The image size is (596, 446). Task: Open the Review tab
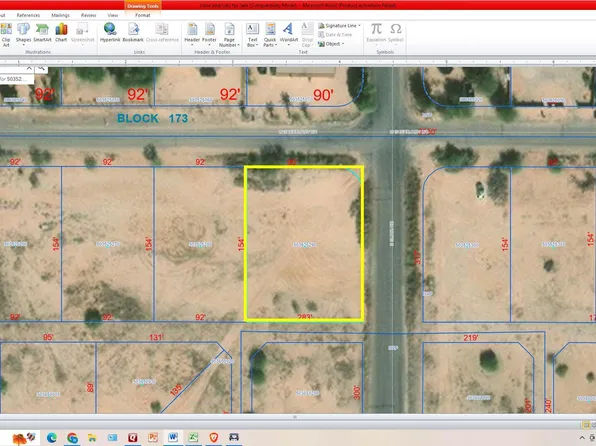[x=88, y=15]
